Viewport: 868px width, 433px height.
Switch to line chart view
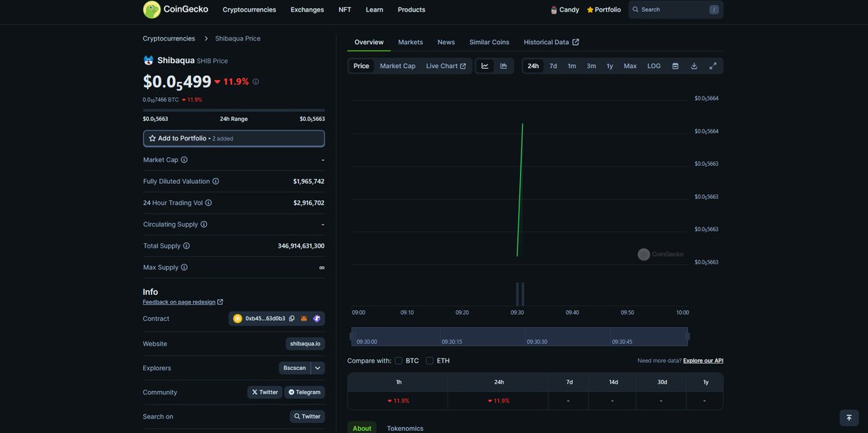(485, 66)
